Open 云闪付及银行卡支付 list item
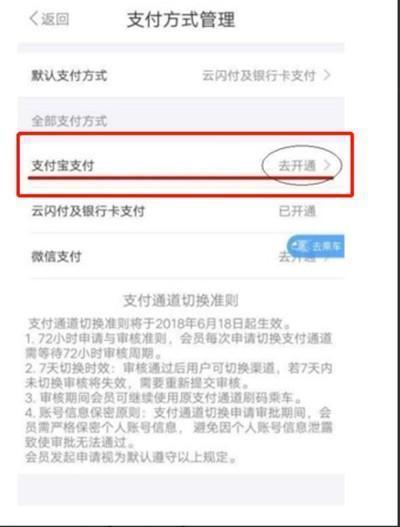Viewport: 400px width, 527px height. tap(181, 211)
